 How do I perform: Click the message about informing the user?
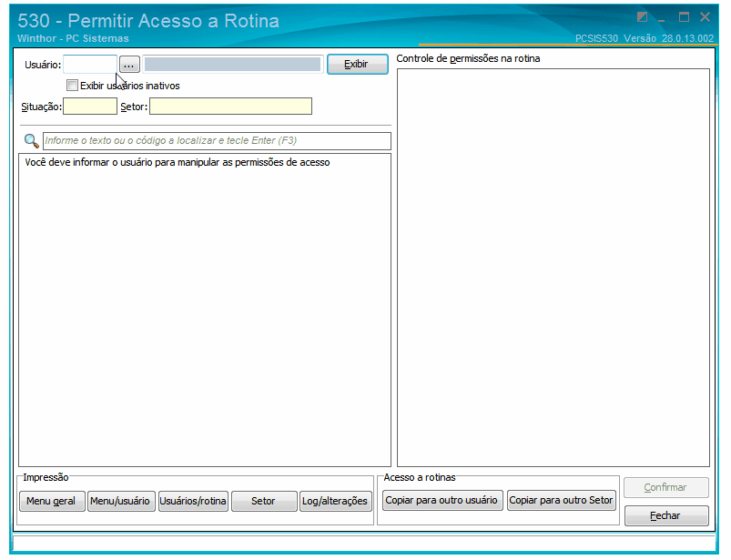pyautogui.click(x=178, y=162)
